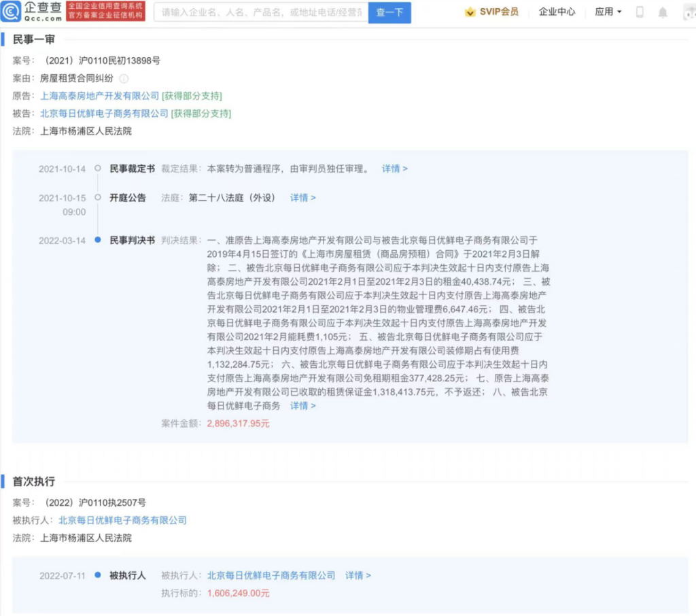The image size is (696, 616).
Task: Click the 查一下 search button
Action: [x=389, y=12]
